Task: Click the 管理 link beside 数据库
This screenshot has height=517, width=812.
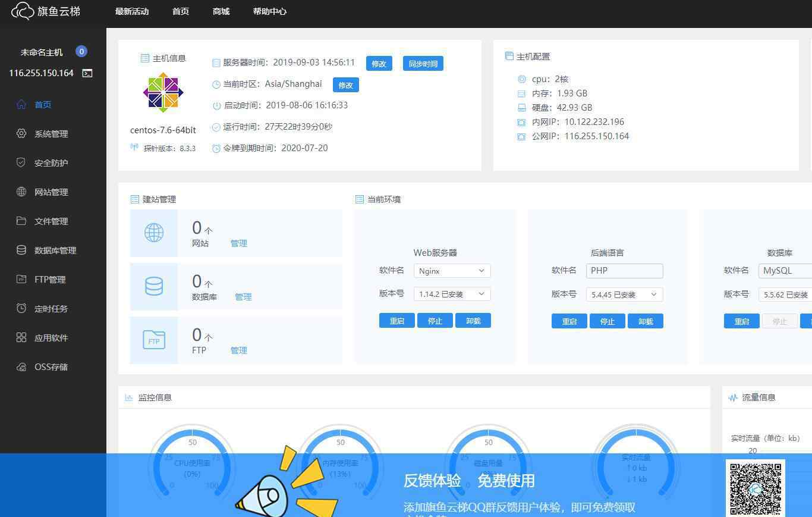Action: pyautogui.click(x=243, y=297)
